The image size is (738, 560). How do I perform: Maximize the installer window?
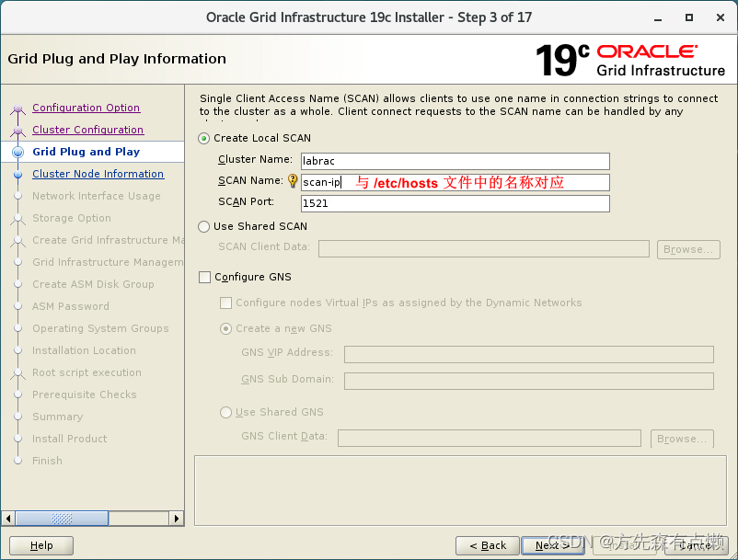(x=689, y=17)
